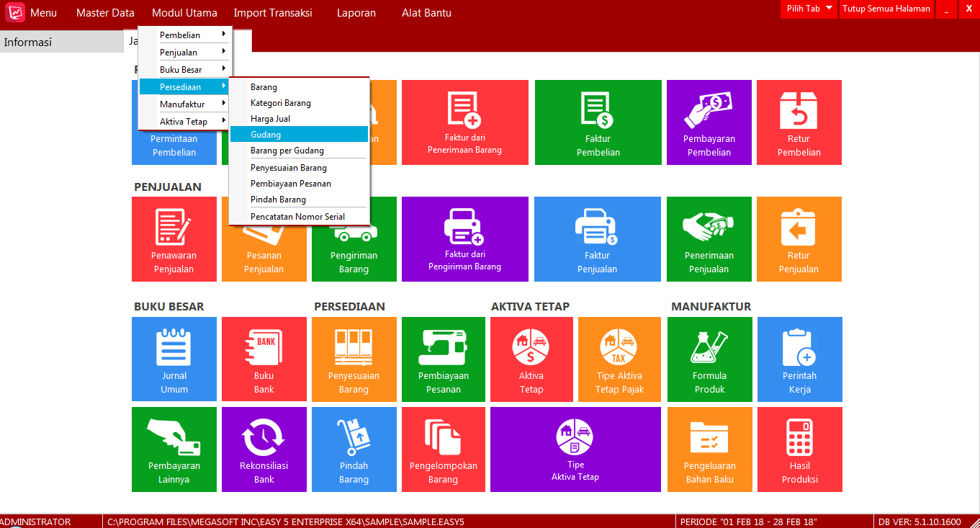Open the Pengiriman Barang module
Viewport: 980px width, 528px height.
tap(354, 239)
